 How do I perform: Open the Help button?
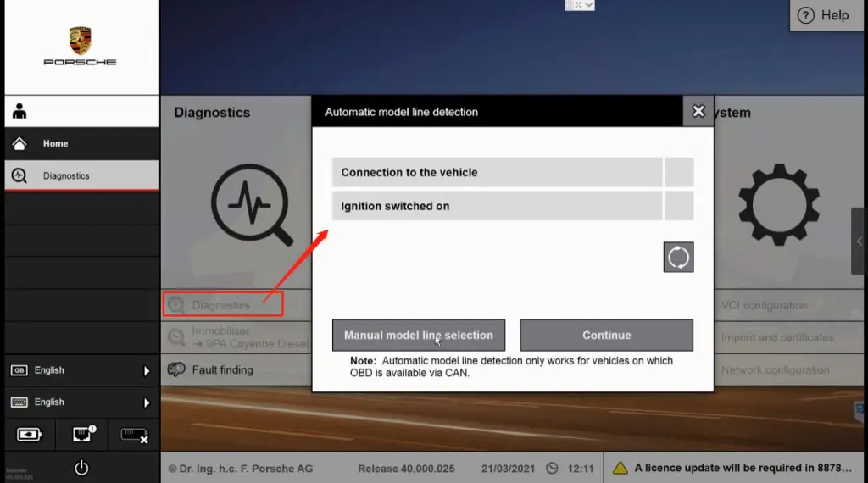824,15
